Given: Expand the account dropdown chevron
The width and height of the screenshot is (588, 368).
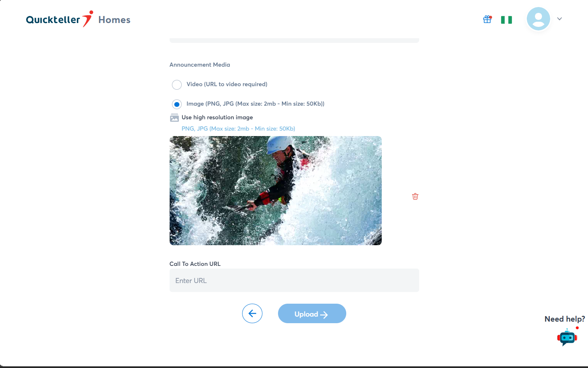Looking at the screenshot, I should click(x=559, y=19).
